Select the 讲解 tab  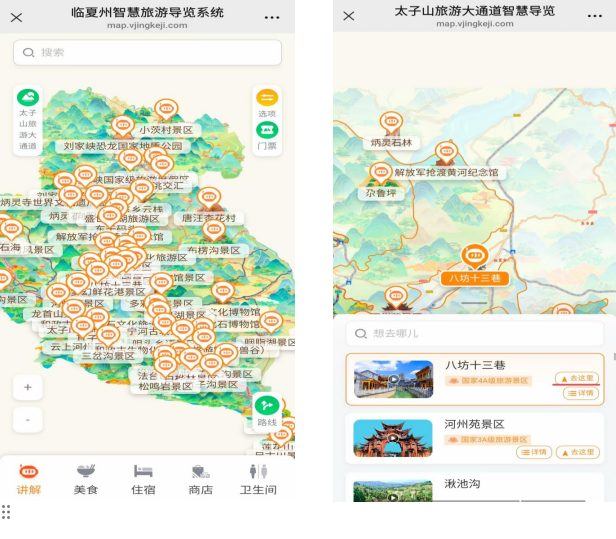point(29,480)
